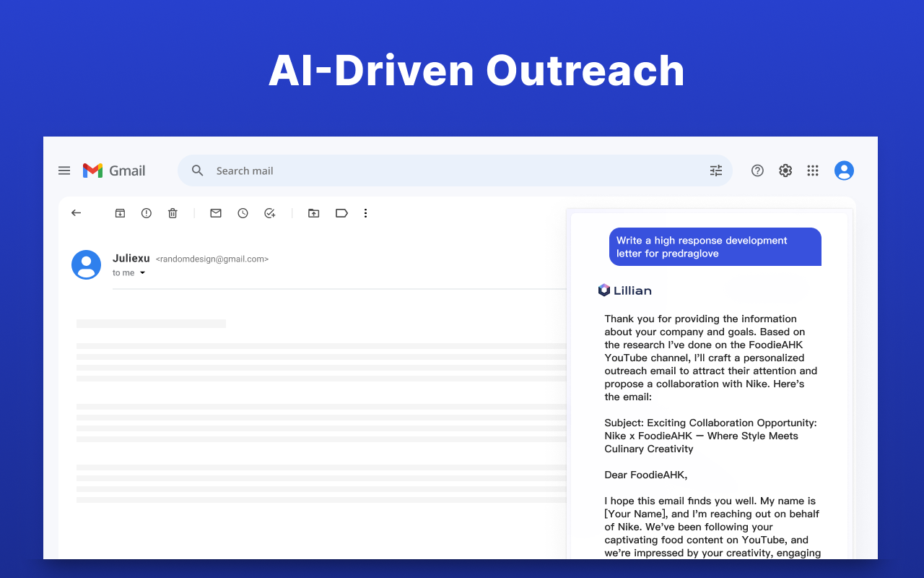Open the Gmail main menu hamburger icon
Screen dimensions: 924x578
(64, 171)
